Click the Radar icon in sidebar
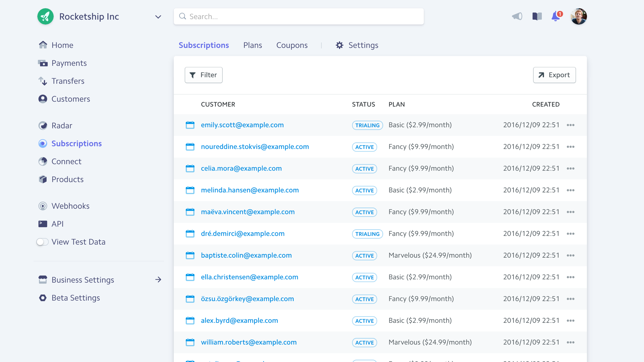644x362 pixels. point(43,126)
